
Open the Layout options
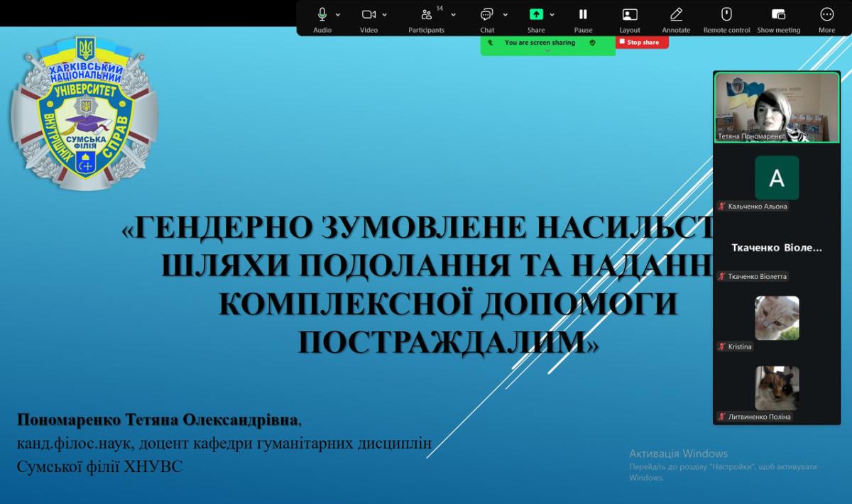(x=629, y=15)
